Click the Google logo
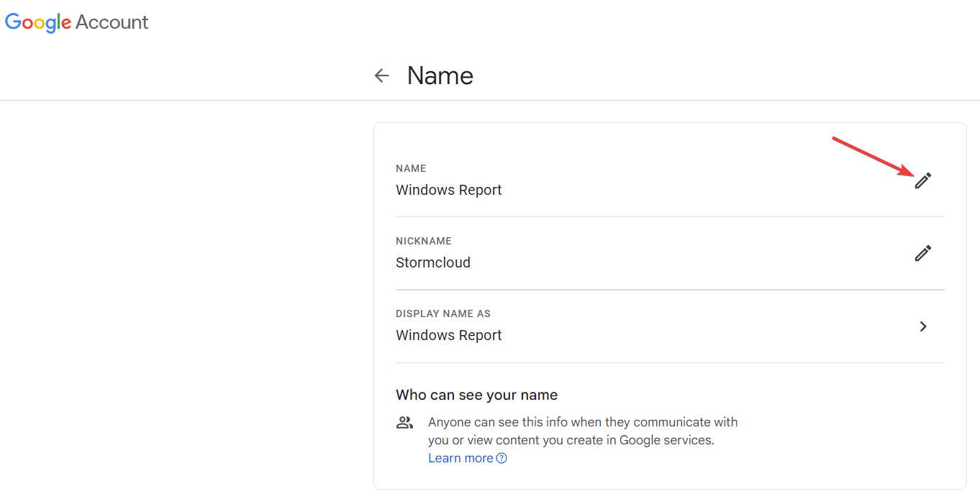Viewport: 980px width, 499px height. [38, 22]
